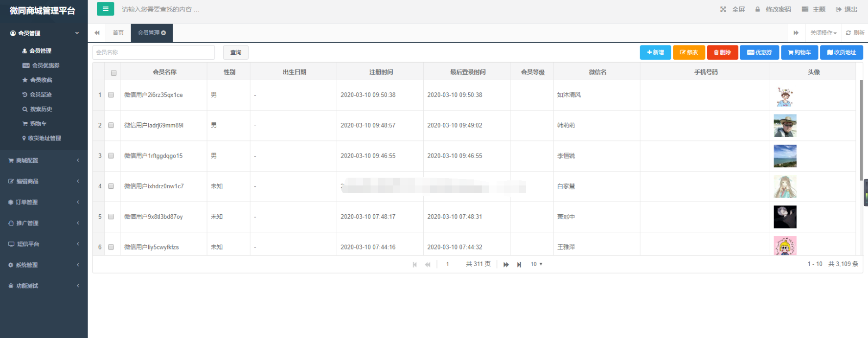Jump to the last page

coord(519,264)
